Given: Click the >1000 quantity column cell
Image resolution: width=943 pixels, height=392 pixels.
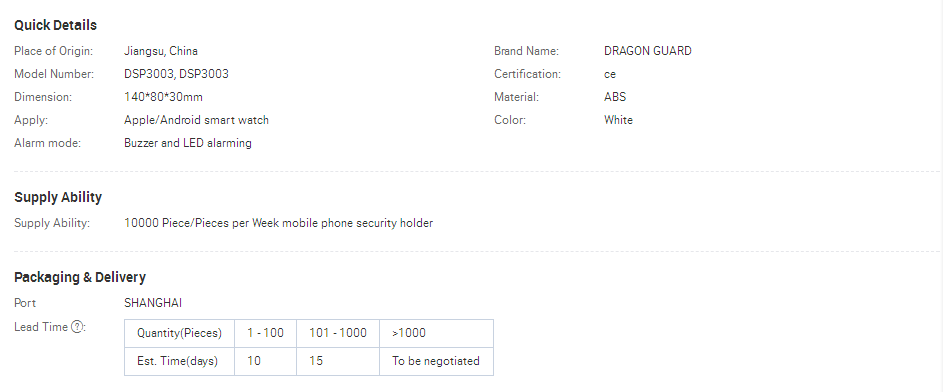Looking at the screenshot, I should (437, 333).
